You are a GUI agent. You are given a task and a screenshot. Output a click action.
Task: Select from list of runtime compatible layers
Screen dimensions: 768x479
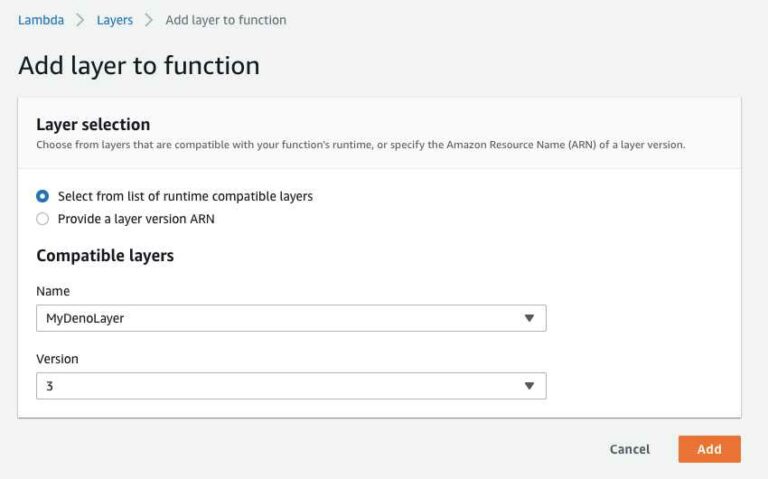[43, 196]
